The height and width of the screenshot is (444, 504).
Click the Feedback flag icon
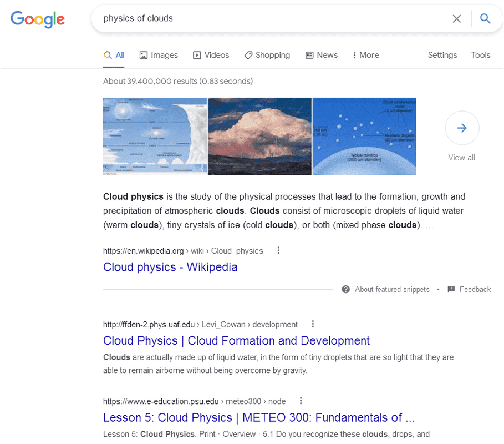click(451, 289)
